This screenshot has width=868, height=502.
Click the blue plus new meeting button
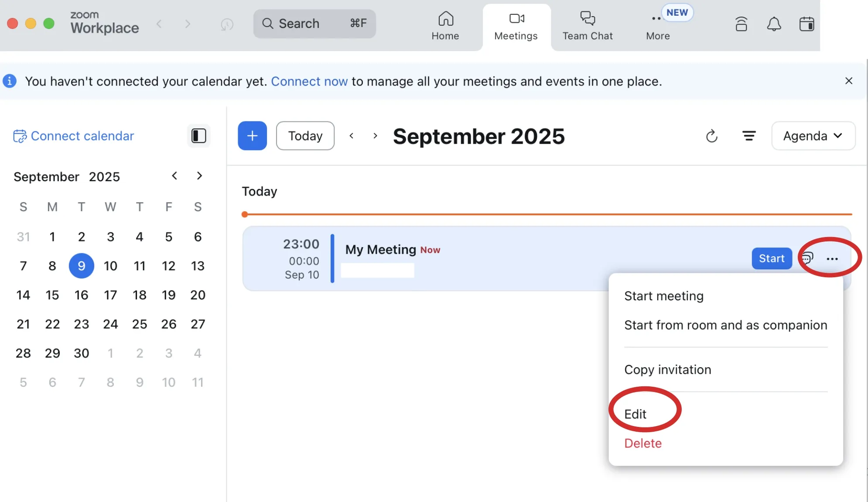252,136
